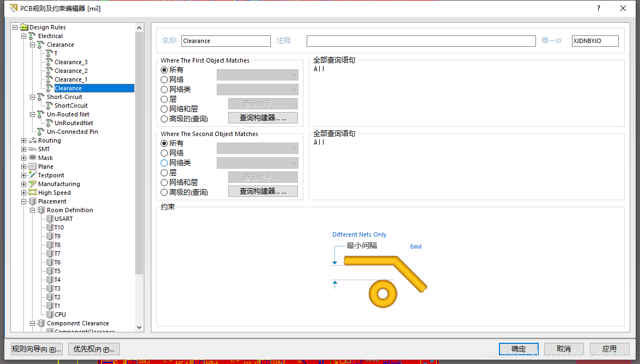
Task: Click the Design Rules root node icon
Action: 23,27
